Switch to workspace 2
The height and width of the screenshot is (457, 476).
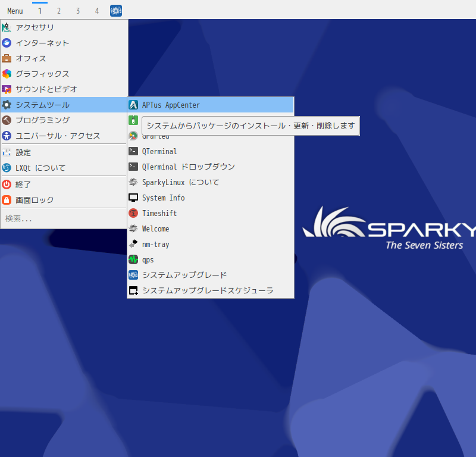[x=59, y=11]
